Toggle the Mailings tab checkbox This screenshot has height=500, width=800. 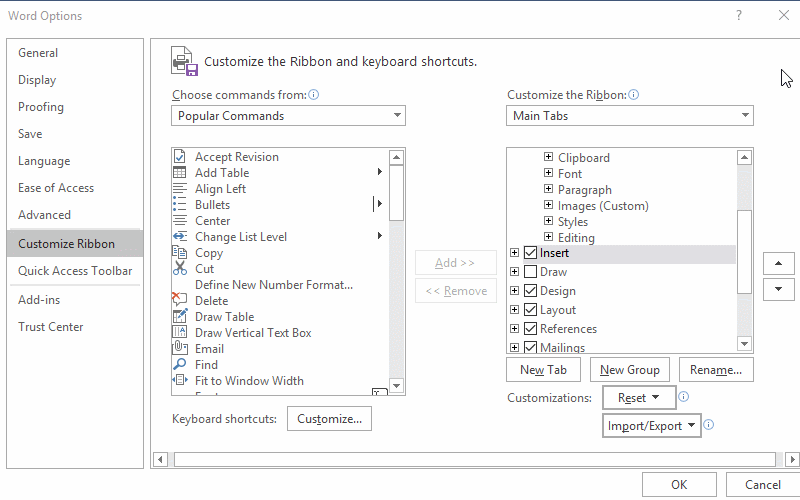point(531,347)
